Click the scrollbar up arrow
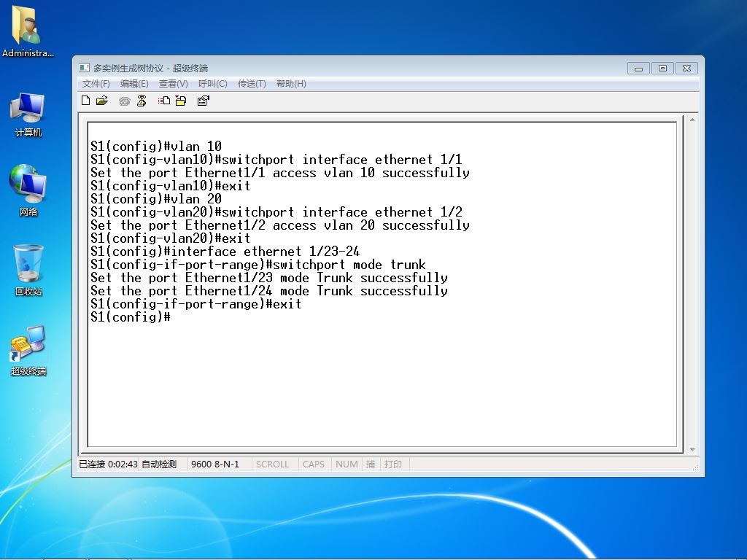Viewport: 747px width, 560px height. [x=692, y=120]
